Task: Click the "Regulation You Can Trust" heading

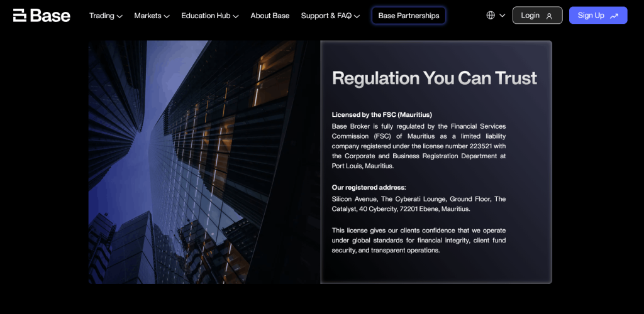Action: (x=434, y=78)
